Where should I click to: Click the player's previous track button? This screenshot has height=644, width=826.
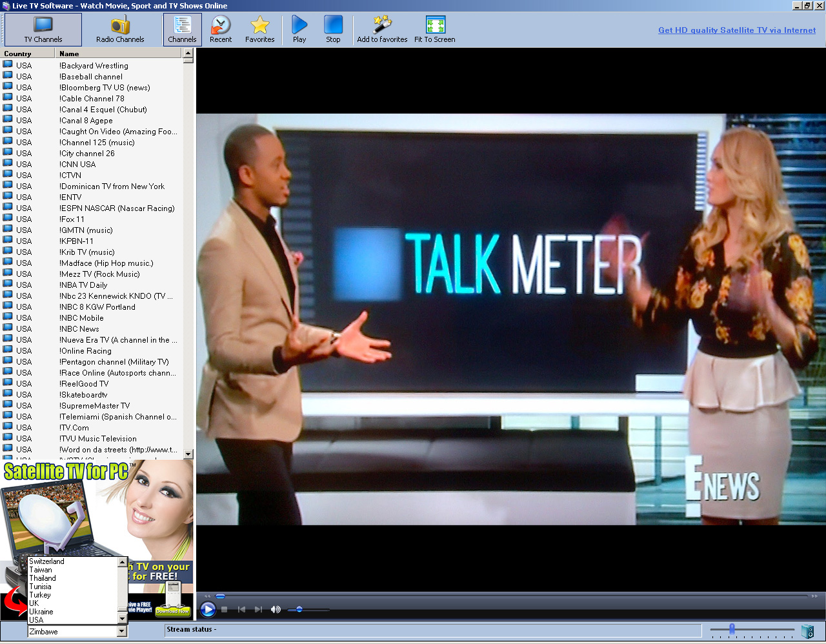(241, 609)
